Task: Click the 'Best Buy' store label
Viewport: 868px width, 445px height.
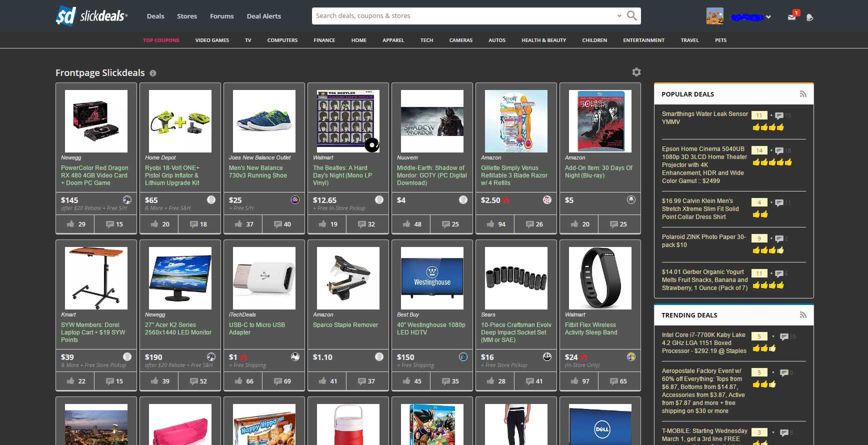Action: pyautogui.click(x=408, y=314)
